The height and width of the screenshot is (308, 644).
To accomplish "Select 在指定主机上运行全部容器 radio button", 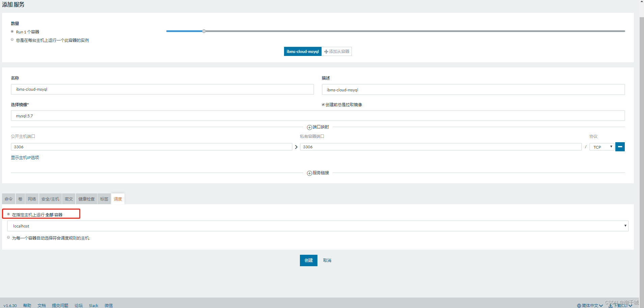I will 8,214.
